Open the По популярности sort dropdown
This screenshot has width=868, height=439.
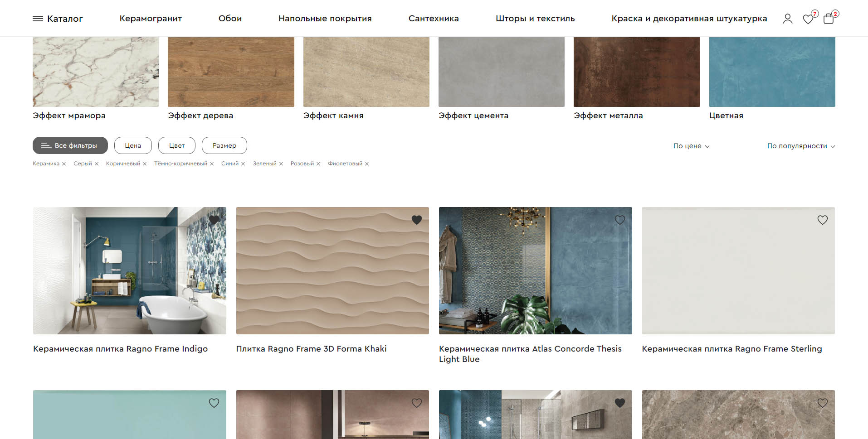(801, 146)
